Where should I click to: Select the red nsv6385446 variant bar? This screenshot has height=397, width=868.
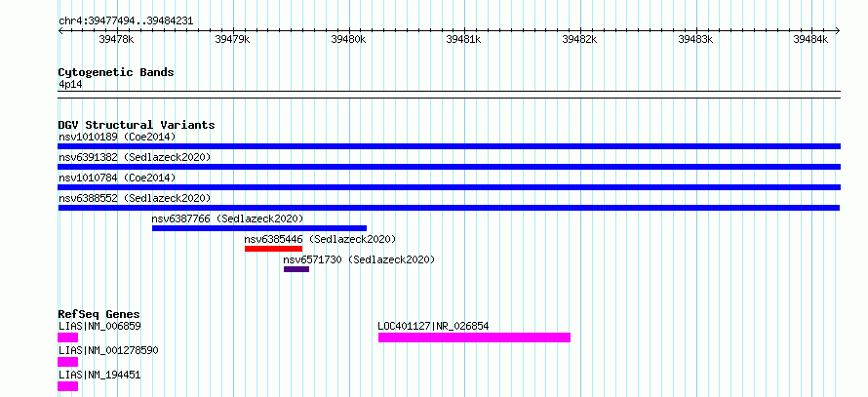273,249
